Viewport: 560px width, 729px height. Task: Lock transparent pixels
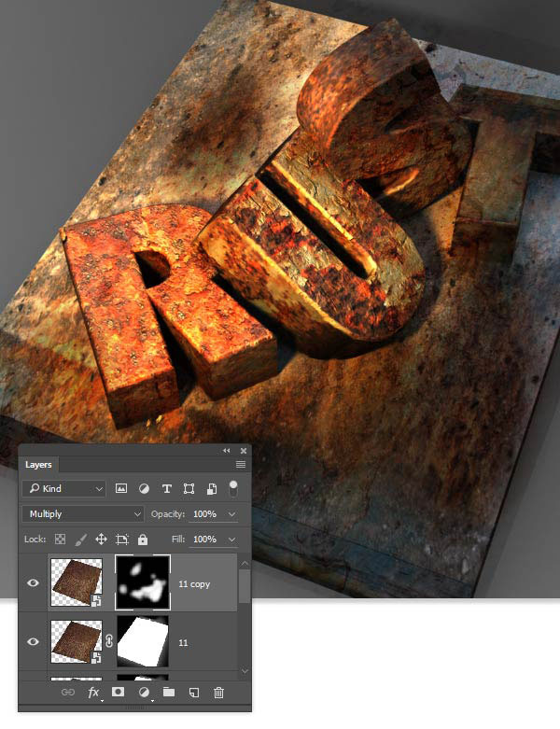click(60, 540)
